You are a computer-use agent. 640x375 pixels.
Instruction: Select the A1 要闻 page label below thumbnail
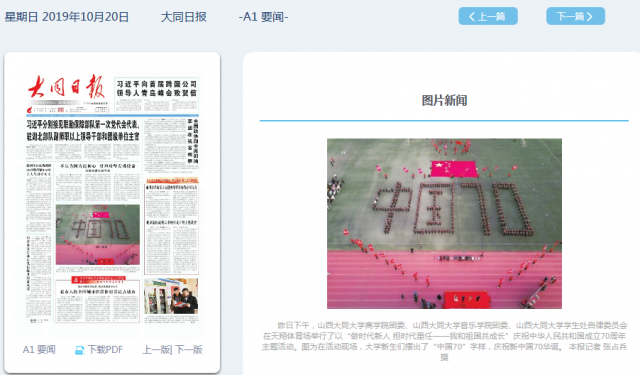point(39,350)
